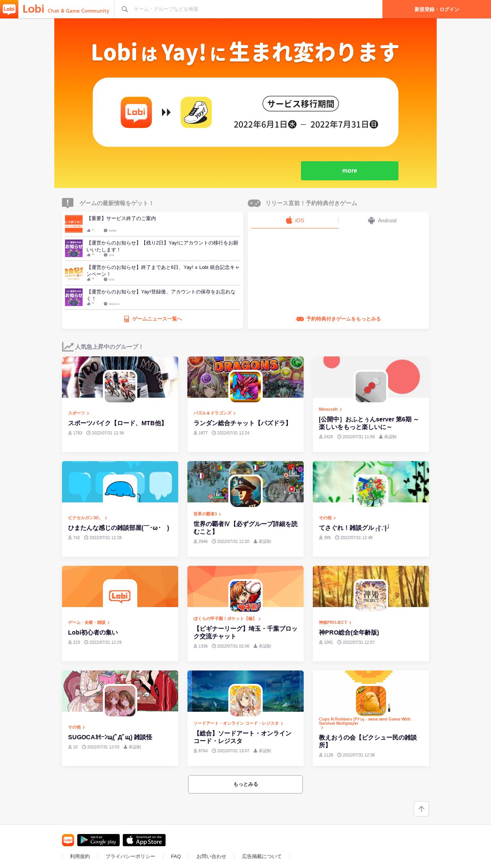Expand ぼくらの甲子園！ポケット【極】 category chevron

[260, 619]
